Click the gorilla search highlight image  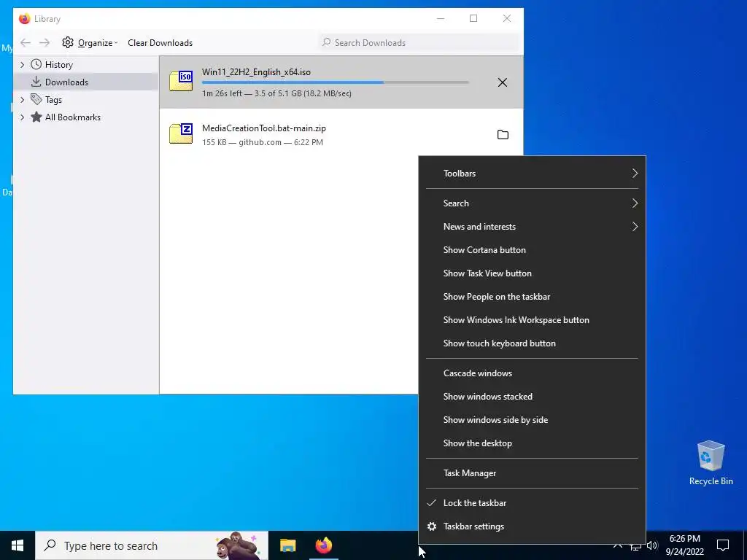[x=237, y=545]
